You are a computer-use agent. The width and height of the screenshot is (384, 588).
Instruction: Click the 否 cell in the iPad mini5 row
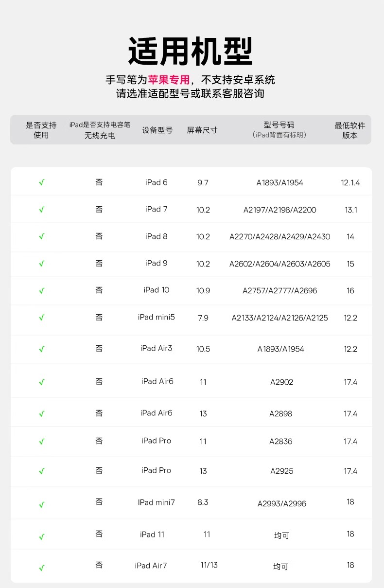click(x=99, y=317)
